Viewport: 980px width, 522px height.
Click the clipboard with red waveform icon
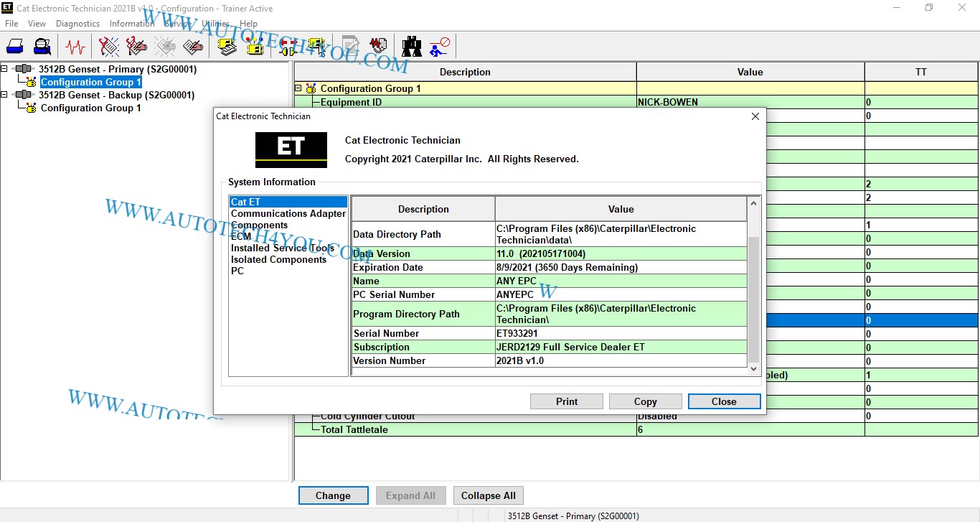378,47
